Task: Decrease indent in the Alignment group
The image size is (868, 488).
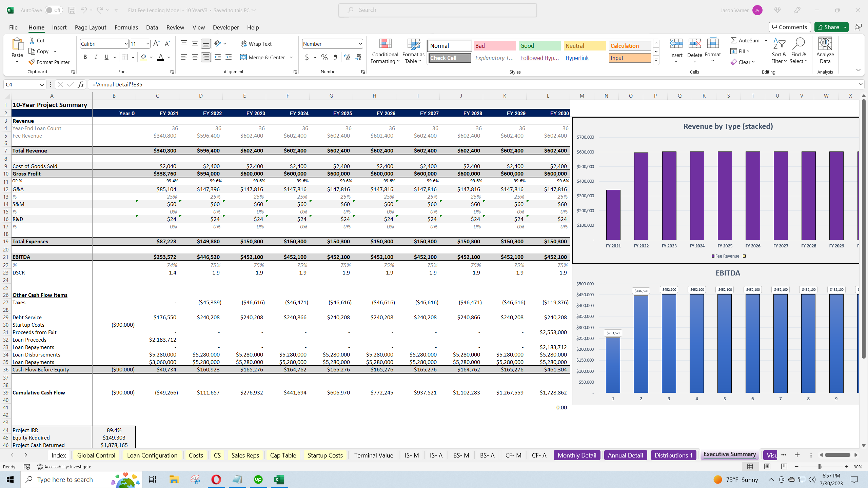Action: (218, 57)
